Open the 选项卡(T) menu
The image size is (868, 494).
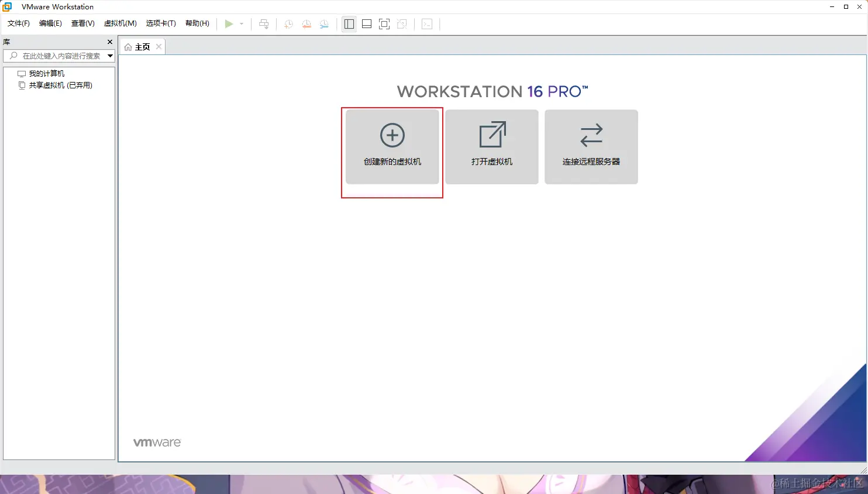161,23
